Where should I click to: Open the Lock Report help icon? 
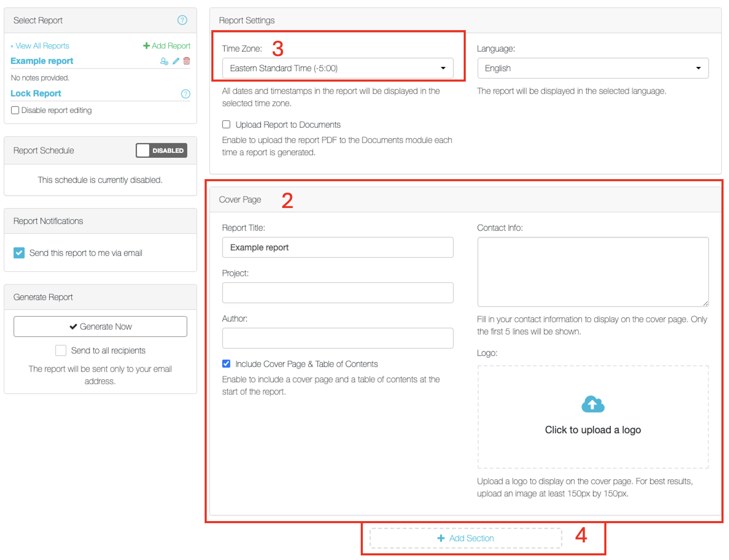tap(185, 94)
